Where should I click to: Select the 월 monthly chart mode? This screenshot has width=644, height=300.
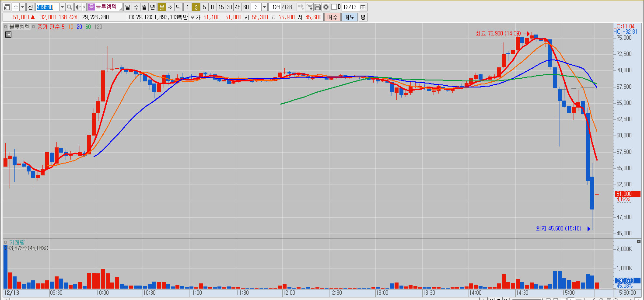(x=144, y=7)
